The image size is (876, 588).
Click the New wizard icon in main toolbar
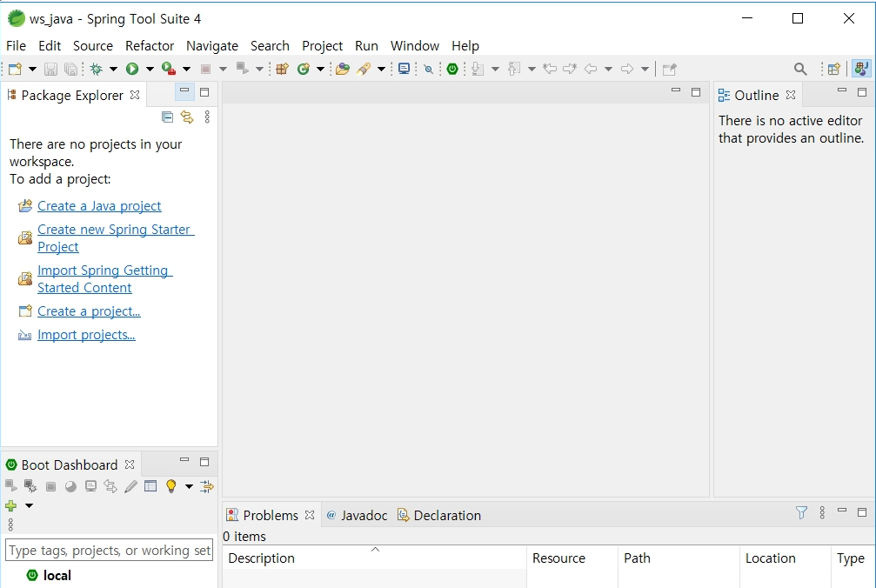pyautogui.click(x=15, y=69)
